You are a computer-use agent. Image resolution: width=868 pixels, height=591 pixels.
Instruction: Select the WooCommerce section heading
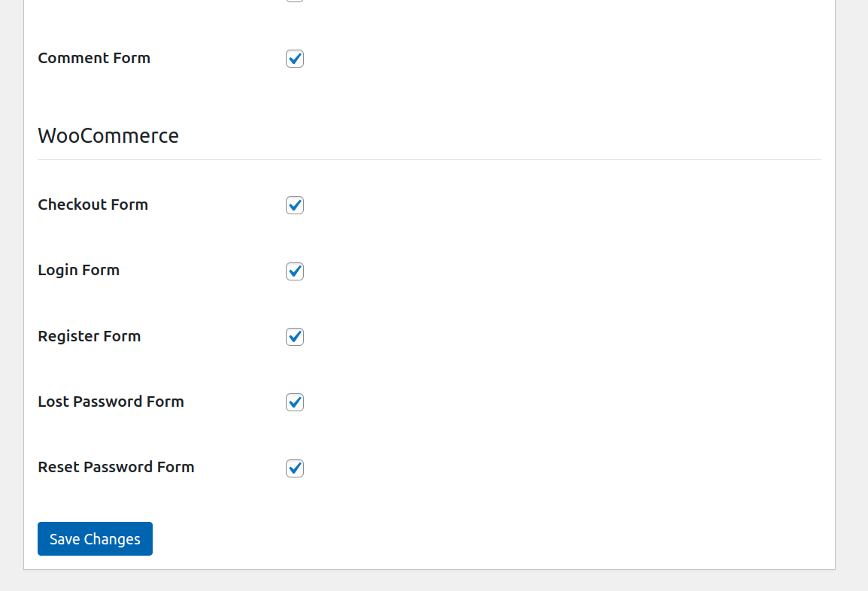pyautogui.click(x=108, y=135)
